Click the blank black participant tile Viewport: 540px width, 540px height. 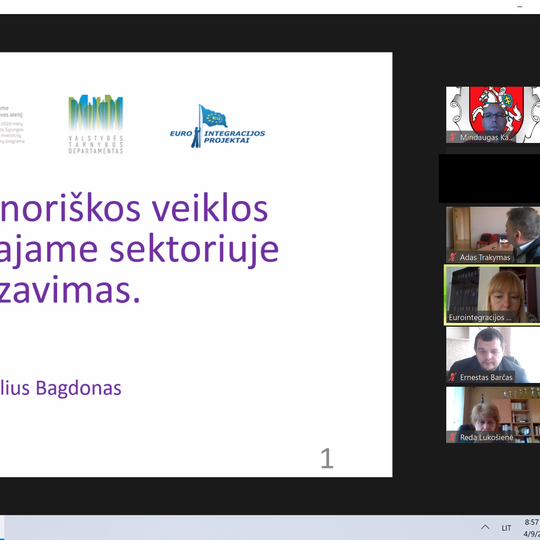pos(489,178)
